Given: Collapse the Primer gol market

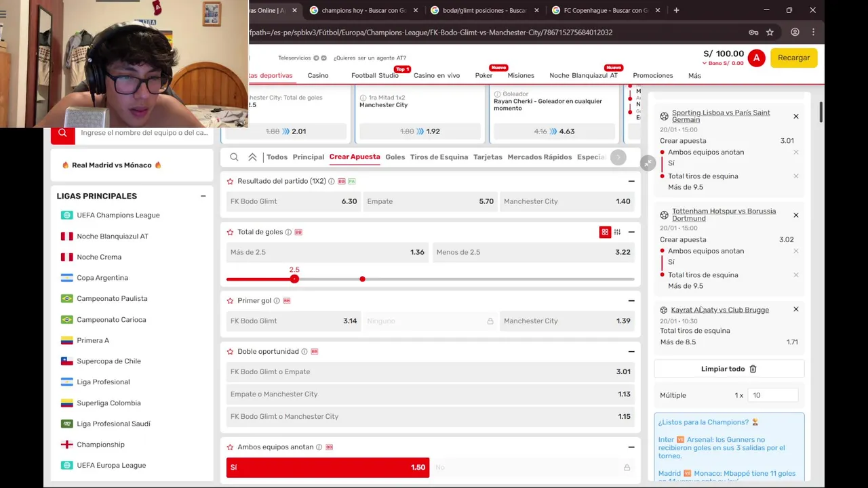Looking at the screenshot, I should (x=631, y=301).
